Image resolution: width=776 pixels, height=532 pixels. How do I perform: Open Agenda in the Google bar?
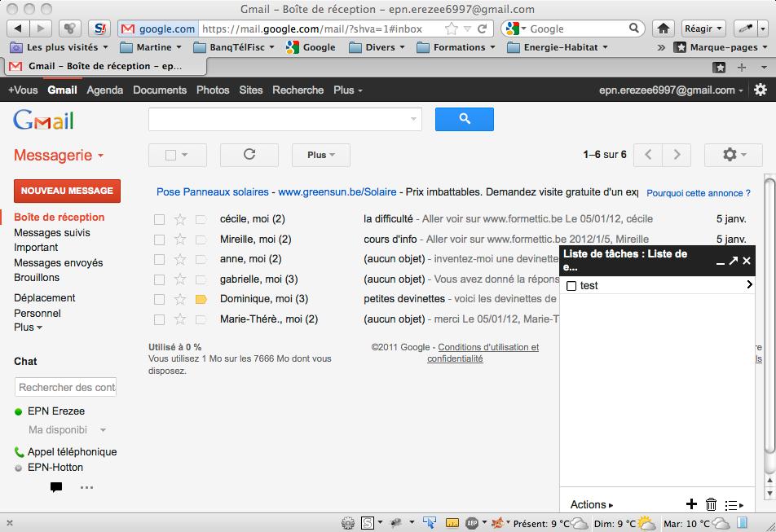105,90
